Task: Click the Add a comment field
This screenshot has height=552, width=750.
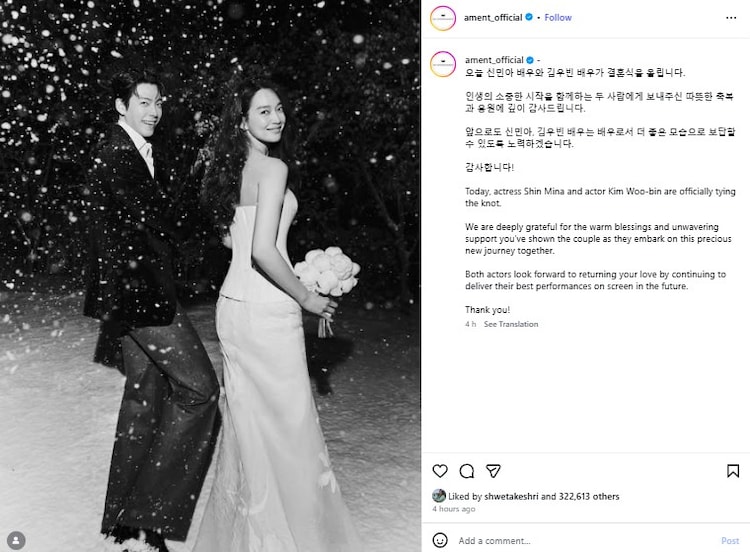Action: coord(585,541)
